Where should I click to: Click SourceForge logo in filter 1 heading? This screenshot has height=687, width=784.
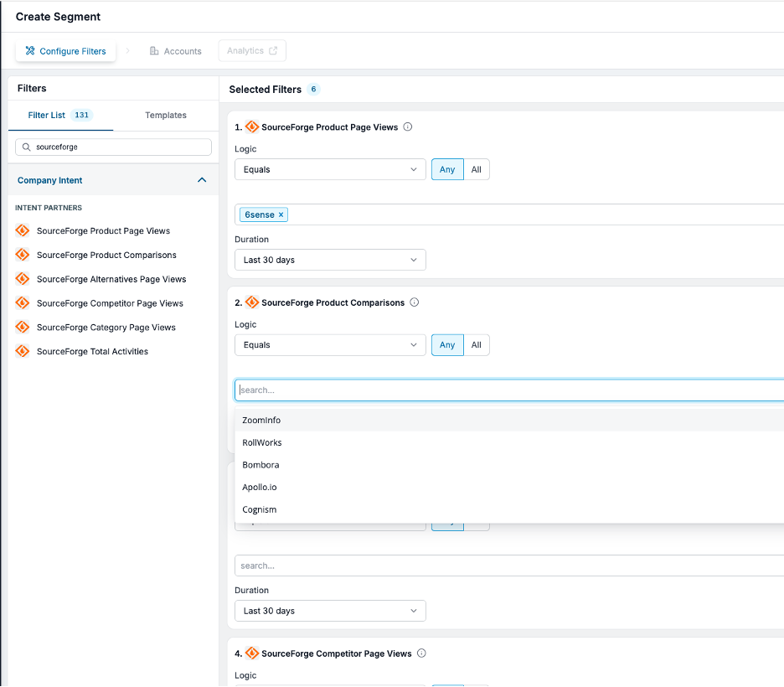click(252, 127)
